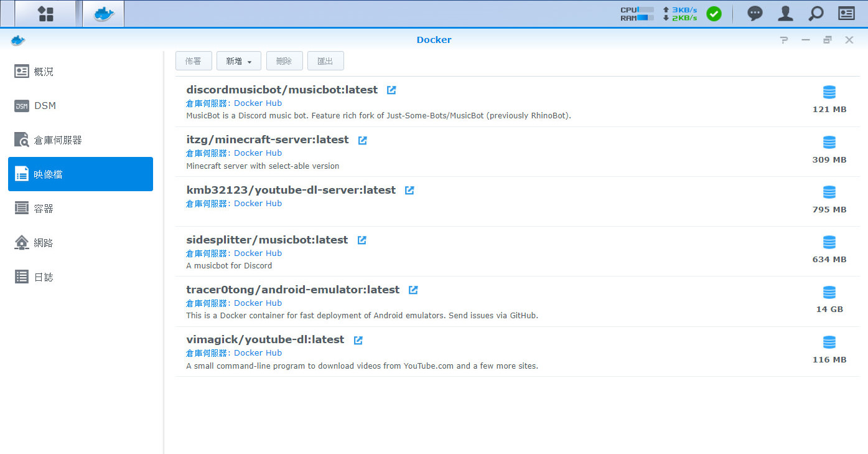This screenshot has height=454, width=868.
Task: Select the vimagick/youtube-dl:latest image name
Action: pyautogui.click(x=265, y=340)
